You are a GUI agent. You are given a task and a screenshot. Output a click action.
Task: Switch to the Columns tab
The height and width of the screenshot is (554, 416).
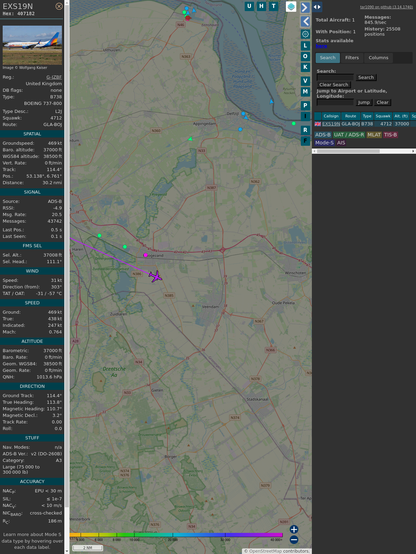[378, 58]
